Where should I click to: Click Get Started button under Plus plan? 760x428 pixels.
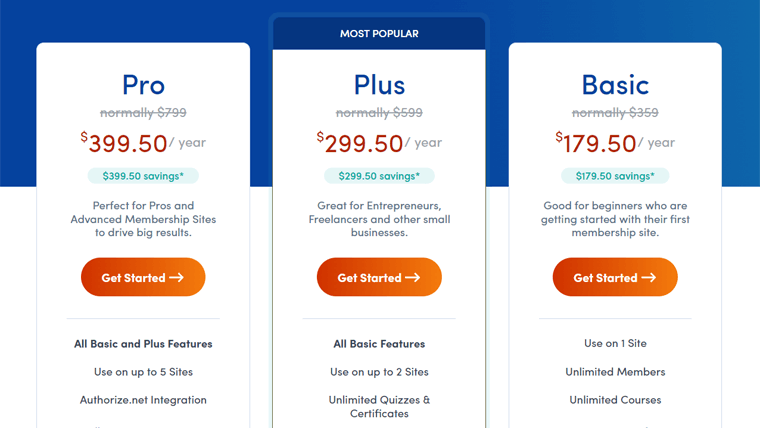(x=379, y=277)
